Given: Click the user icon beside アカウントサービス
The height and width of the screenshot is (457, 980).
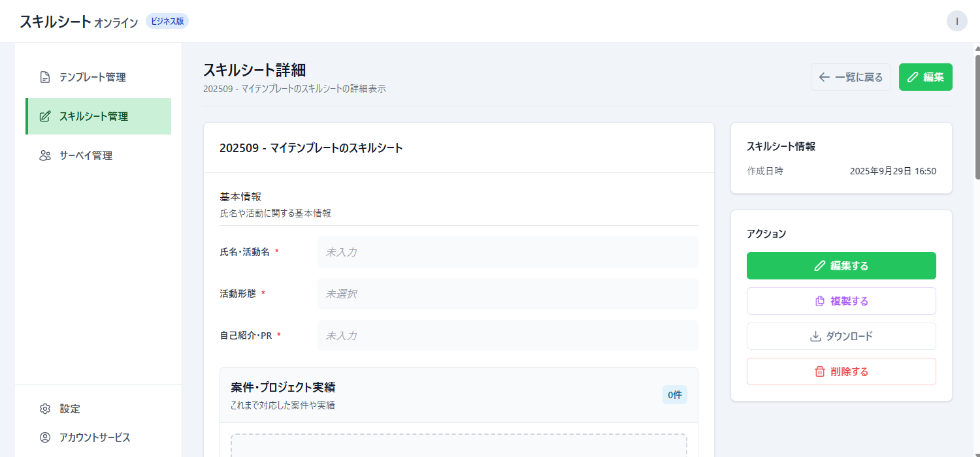Looking at the screenshot, I should pyautogui.click(x=45, y=437).
